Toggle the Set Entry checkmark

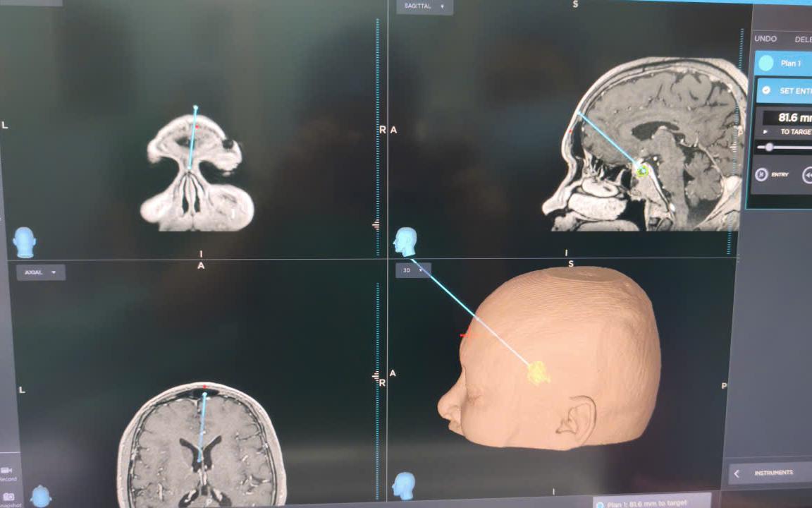(766, 90)
